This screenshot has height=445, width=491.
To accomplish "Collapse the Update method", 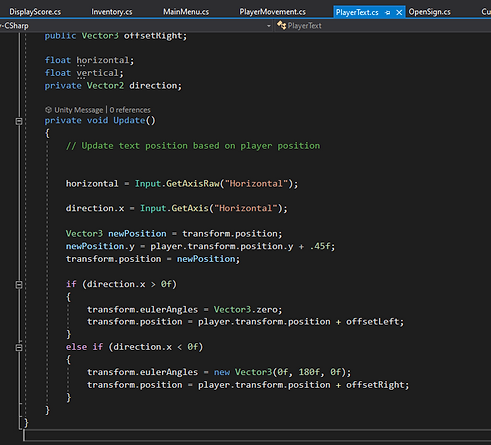I will [19, 121].
